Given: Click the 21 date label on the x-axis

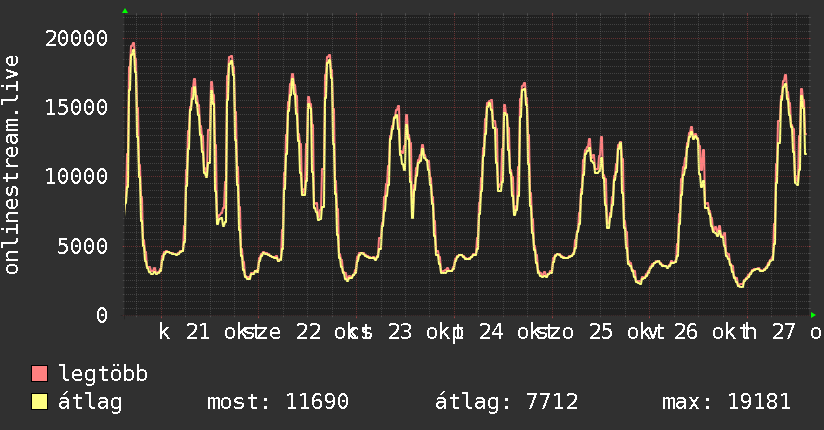Looking at the screenshot, I should 198,332.
